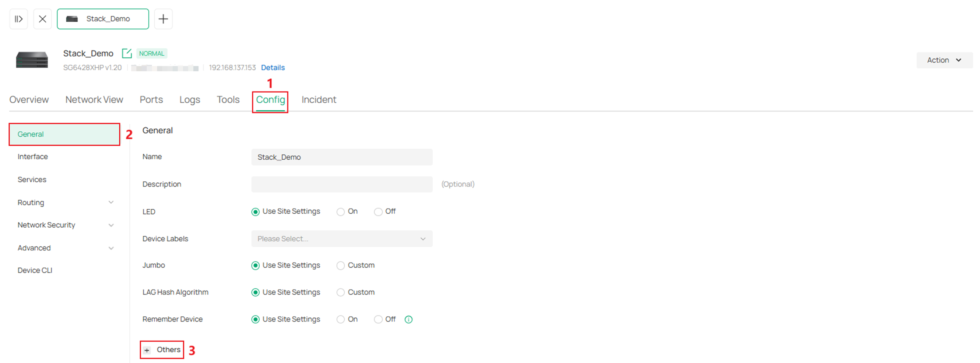Open the Device Labels selector
Screen dimensions: 980x363
coord(341,239)
